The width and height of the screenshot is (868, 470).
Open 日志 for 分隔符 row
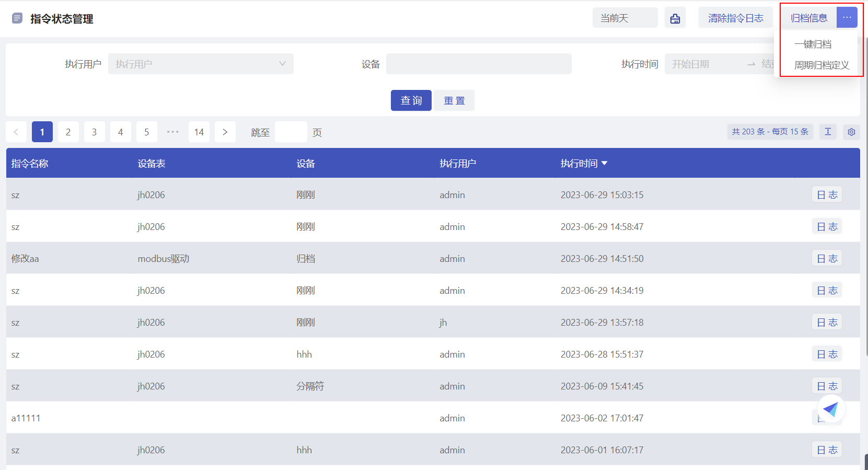coord(827,386)
